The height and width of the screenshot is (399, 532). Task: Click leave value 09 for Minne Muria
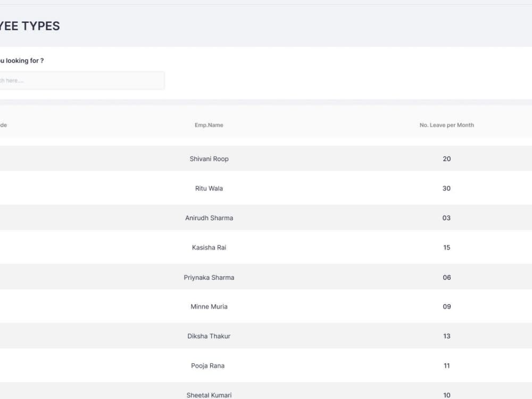(x=446, y=307)
